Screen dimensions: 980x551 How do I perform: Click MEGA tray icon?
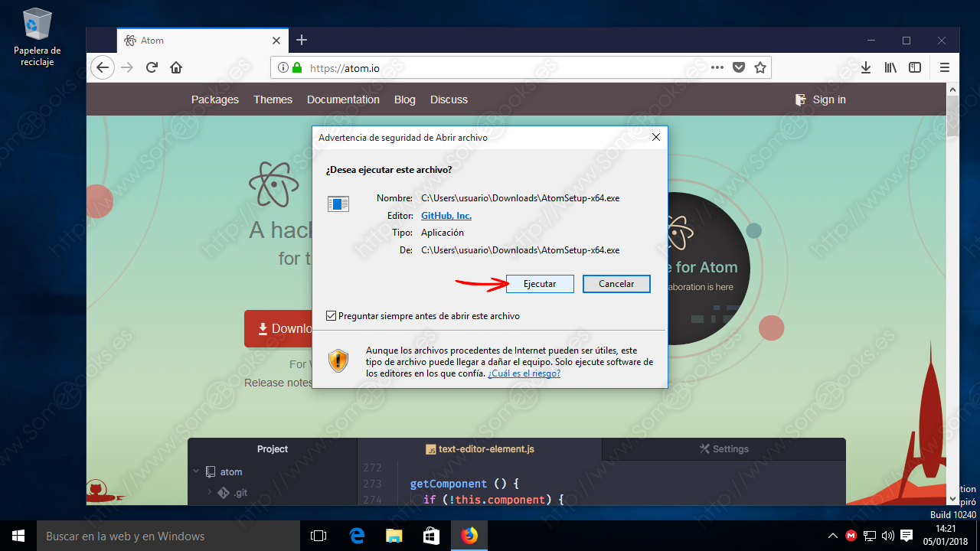pos(851,536)
